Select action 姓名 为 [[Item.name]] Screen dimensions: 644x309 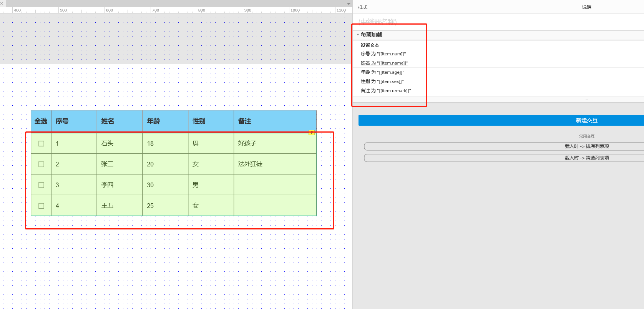click(x=384, y=63)
